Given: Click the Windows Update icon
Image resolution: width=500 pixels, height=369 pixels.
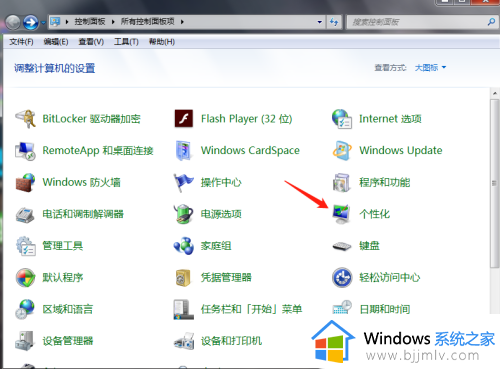Looking at the screenshot, I should [342, 151].
